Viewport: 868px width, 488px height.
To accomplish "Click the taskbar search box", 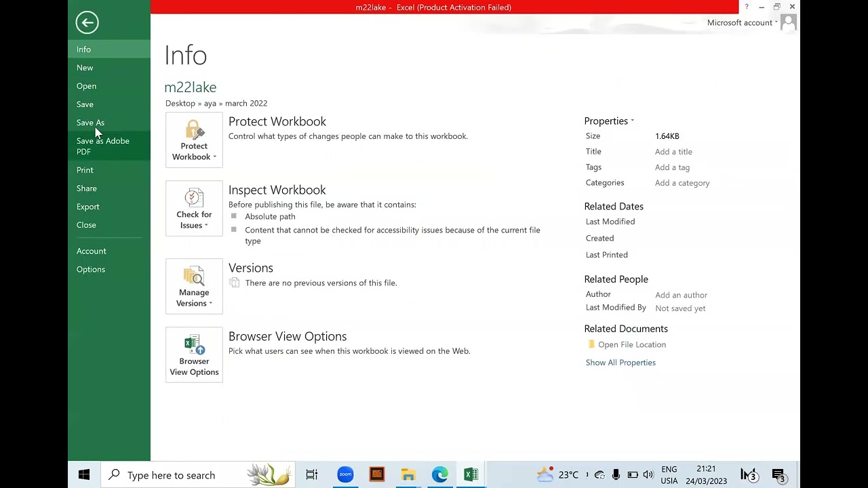I will pos(199,475).
